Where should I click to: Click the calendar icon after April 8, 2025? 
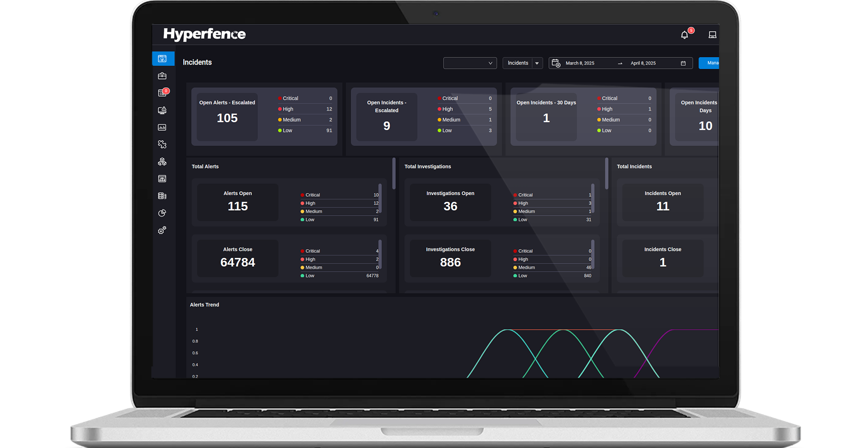click(683, 63)
